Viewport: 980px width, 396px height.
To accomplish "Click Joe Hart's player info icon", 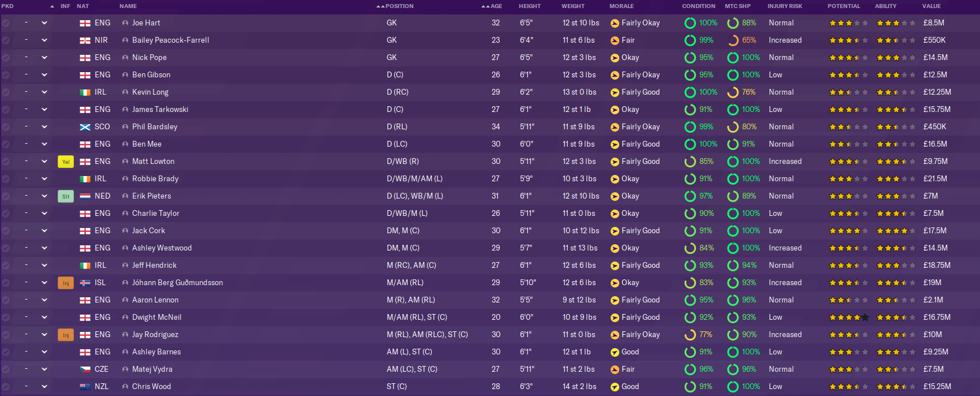I will click(125, 23).
